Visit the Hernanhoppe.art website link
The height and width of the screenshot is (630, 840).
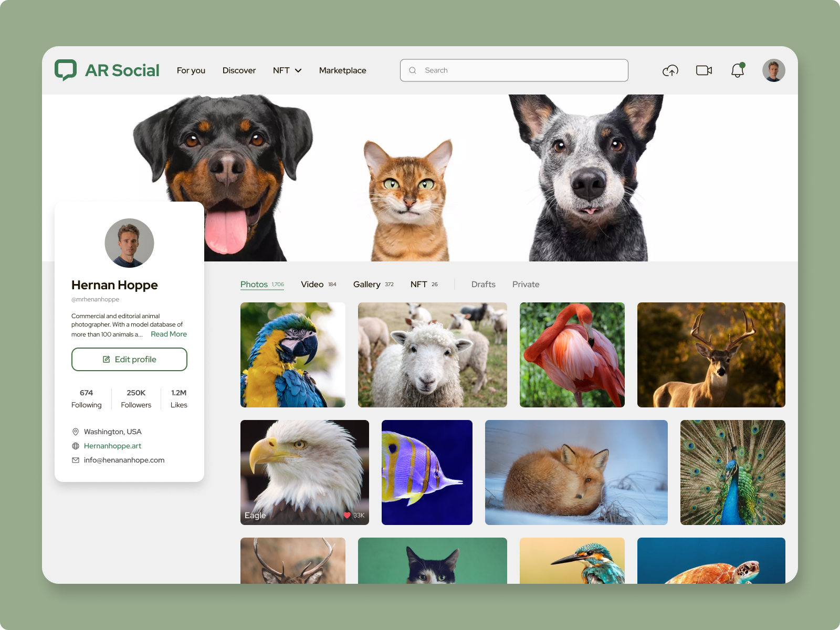pos(112,446)
